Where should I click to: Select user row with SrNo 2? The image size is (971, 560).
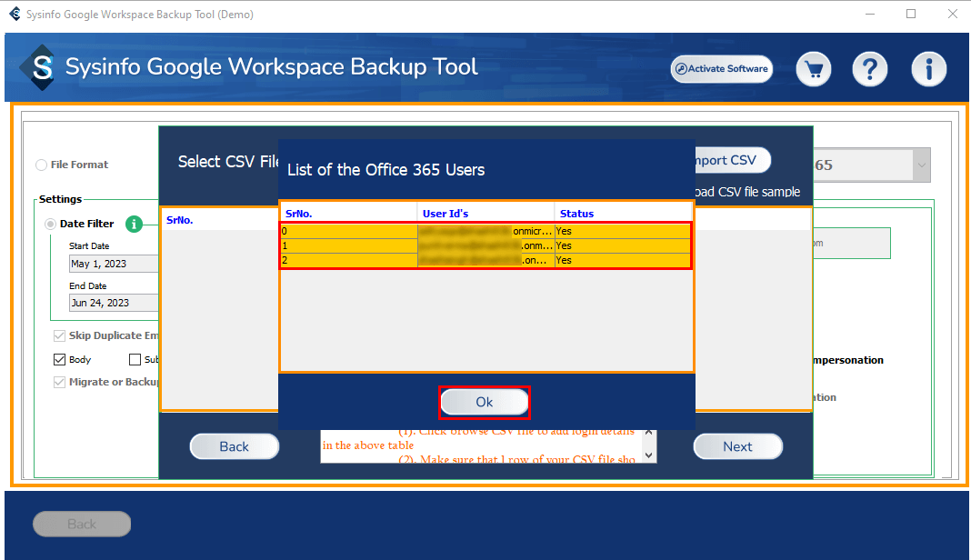tap(485, 260)
